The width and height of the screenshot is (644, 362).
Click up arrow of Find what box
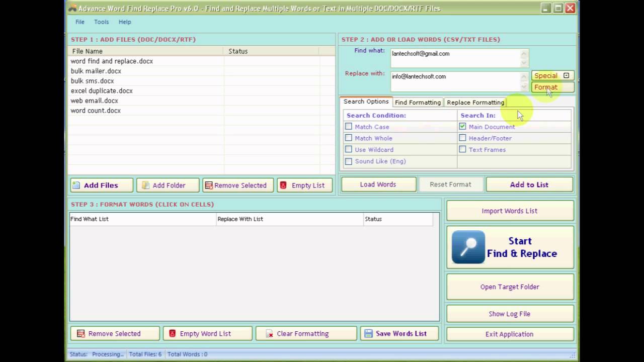pyautogui.click(x=524, y=54)
